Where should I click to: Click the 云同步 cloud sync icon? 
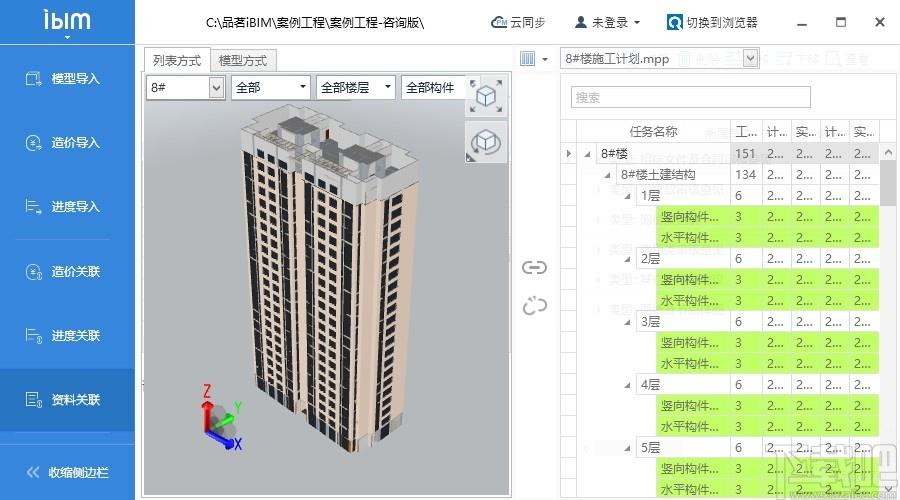click(498, 22)
